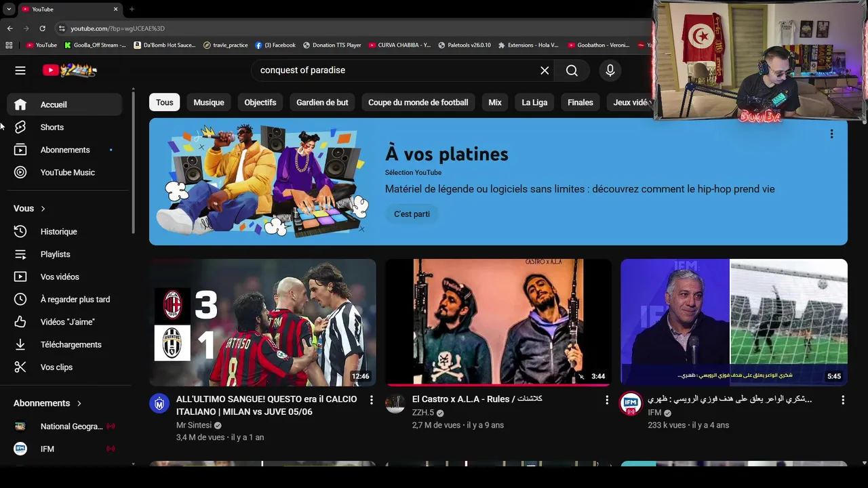
Task: Select the Tous filter chip
Action: (x=165, y=102)
